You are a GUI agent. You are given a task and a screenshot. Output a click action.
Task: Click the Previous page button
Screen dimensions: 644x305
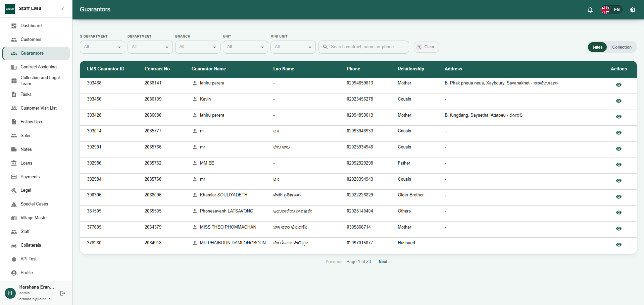pyautogui.click(x=334, y=262)
